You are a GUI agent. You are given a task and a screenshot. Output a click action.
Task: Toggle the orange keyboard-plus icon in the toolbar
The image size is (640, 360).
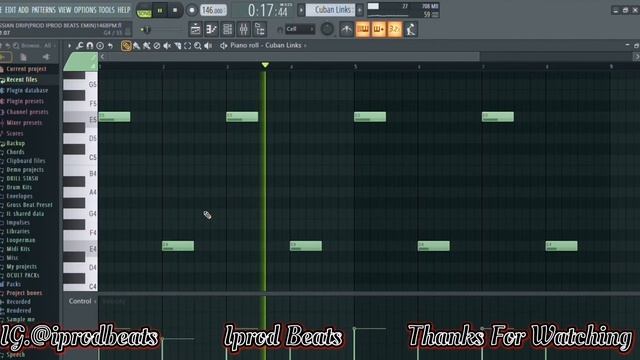(x=378, y=29)
